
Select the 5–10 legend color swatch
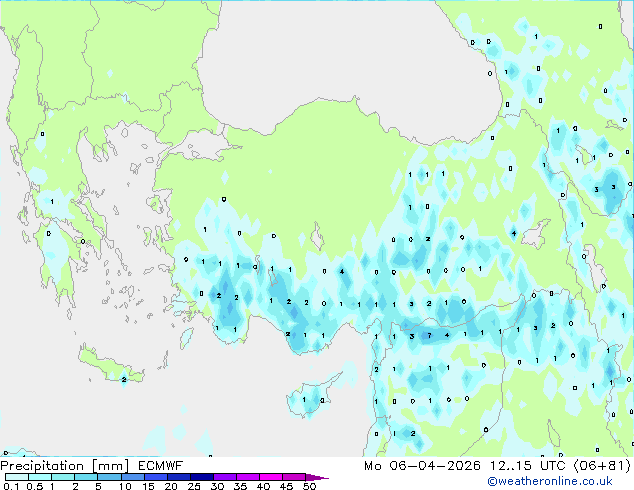click(x=109, y=477)
